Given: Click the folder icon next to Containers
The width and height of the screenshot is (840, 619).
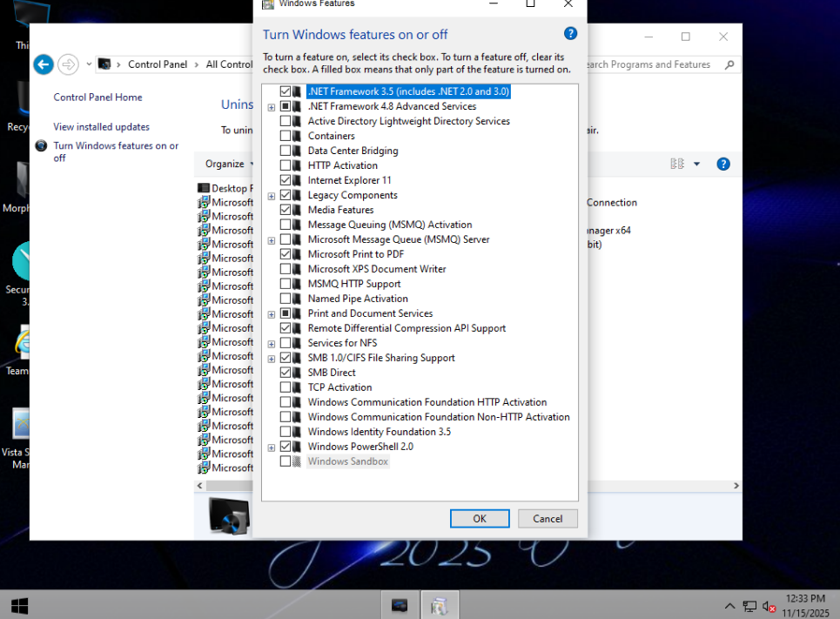Looking at the screenshot, I should 297,136.
